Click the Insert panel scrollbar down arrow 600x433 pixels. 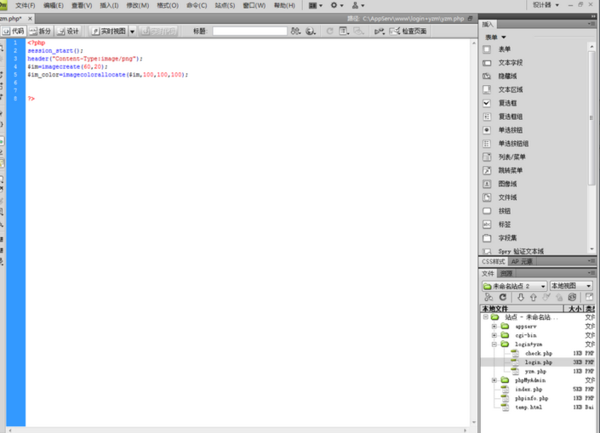(x=592, y=249)
